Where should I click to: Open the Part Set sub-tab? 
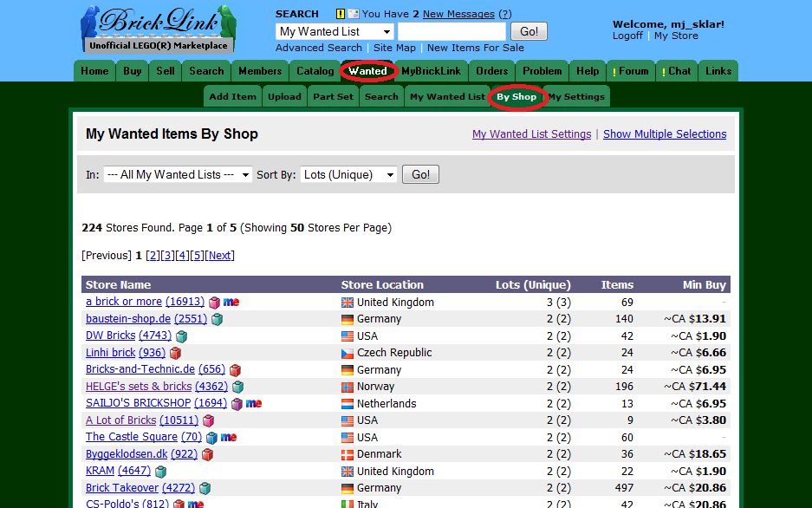tap(333, 97)
